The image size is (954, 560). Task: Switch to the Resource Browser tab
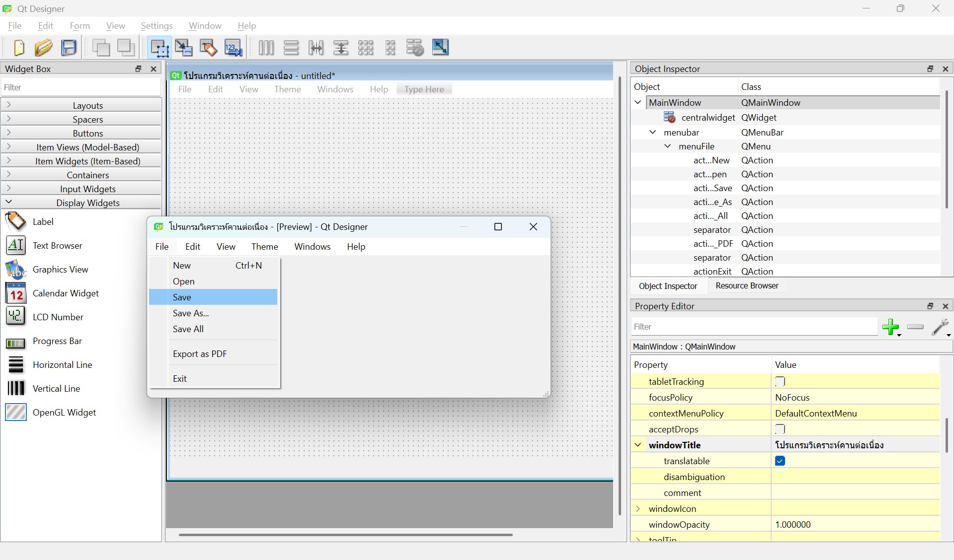point(747,286)
